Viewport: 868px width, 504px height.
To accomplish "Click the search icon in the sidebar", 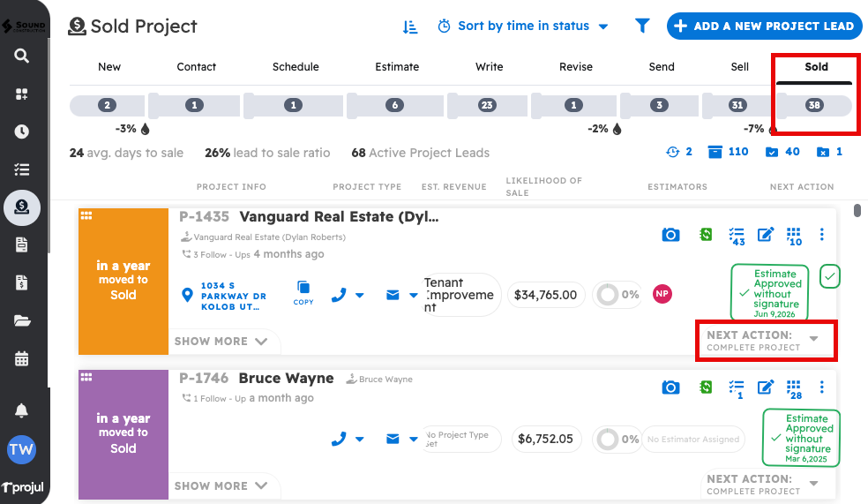I will [22, 56].
